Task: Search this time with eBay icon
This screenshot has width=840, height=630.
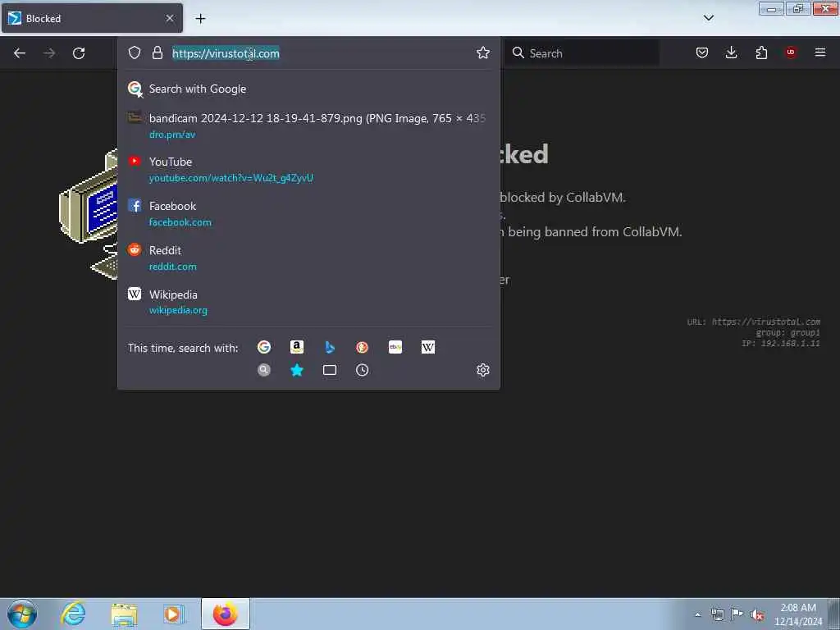Action: click(395, 347)
